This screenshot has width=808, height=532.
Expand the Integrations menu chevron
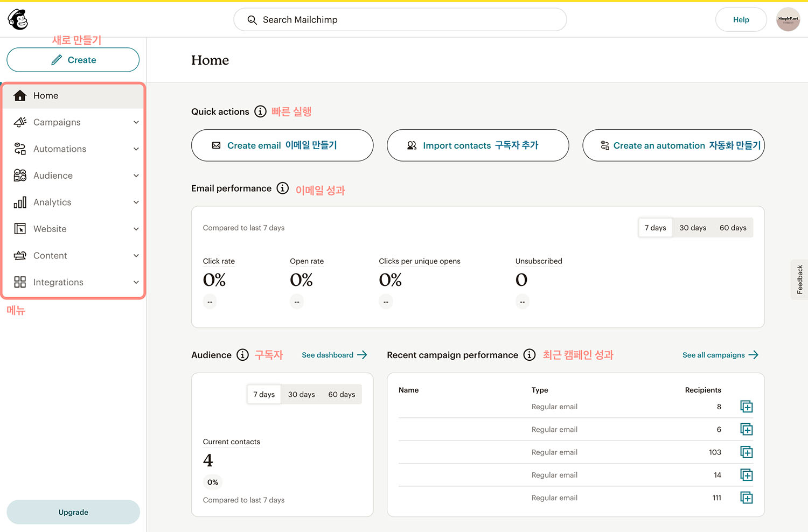136,282
